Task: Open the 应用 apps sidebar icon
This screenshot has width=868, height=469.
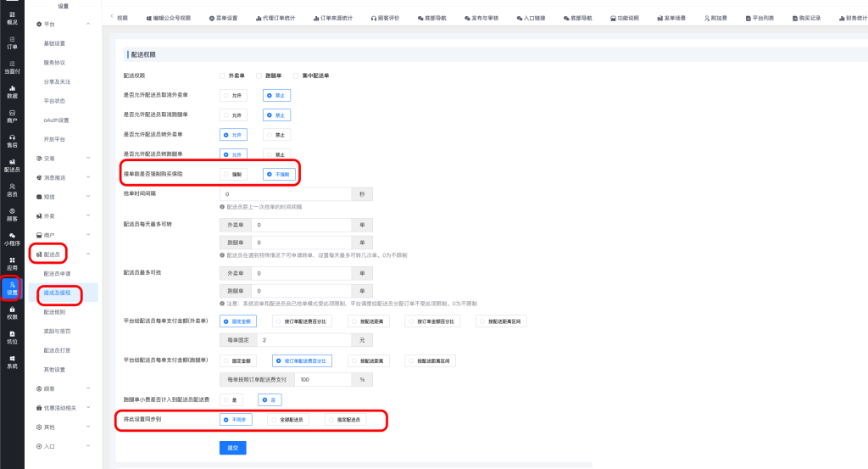Action: point(12,263)
